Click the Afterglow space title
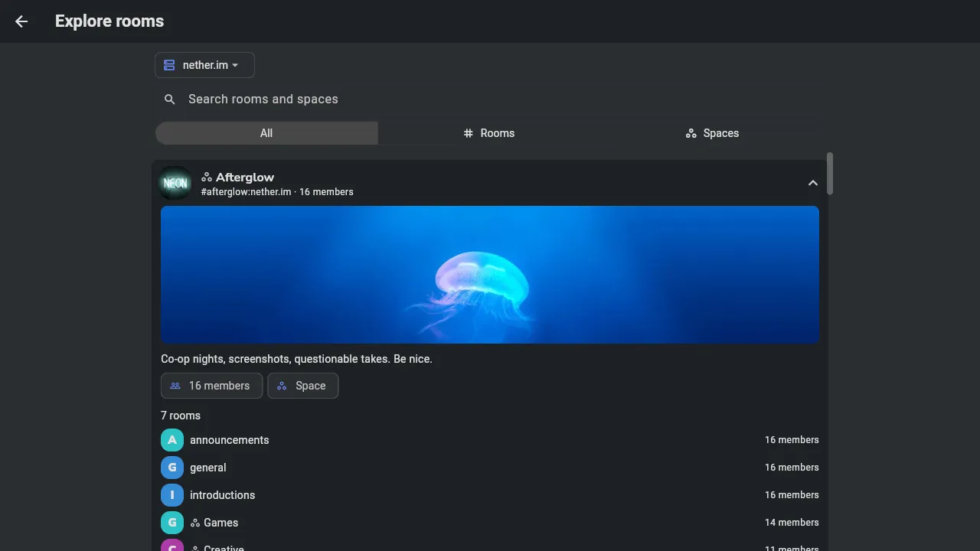Screen dimensions: 980x551 click(245, 178)
